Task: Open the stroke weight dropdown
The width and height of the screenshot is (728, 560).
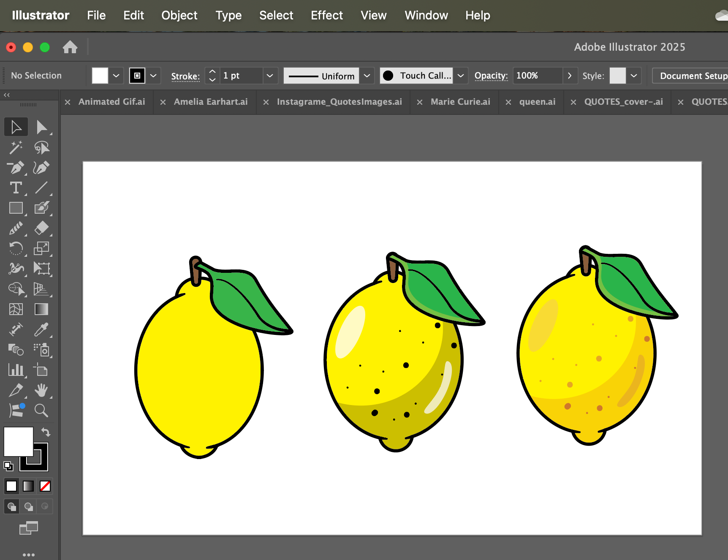Action: pos(270,76)
